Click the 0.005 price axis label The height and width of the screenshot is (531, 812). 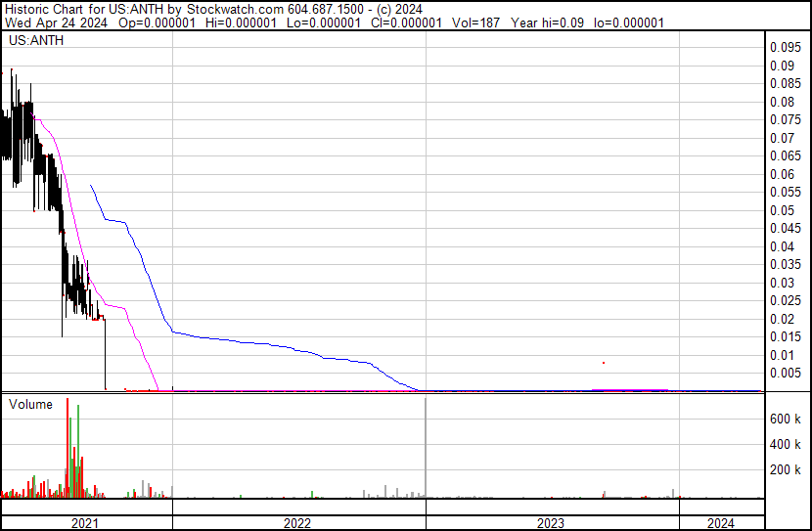click(x=786, y=374)
